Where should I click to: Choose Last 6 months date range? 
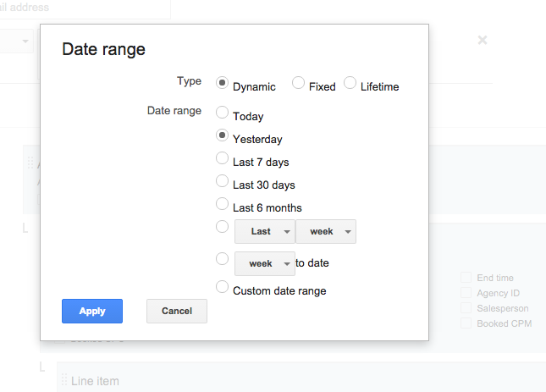pos(222,204)
